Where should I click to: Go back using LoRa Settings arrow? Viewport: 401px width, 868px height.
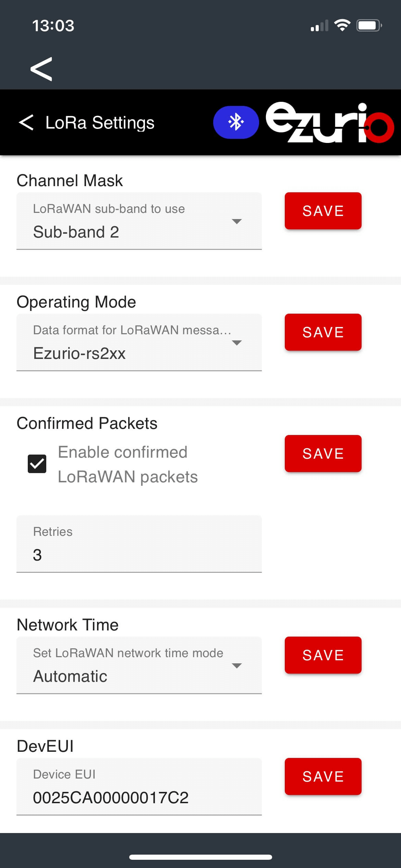[26, 122]
